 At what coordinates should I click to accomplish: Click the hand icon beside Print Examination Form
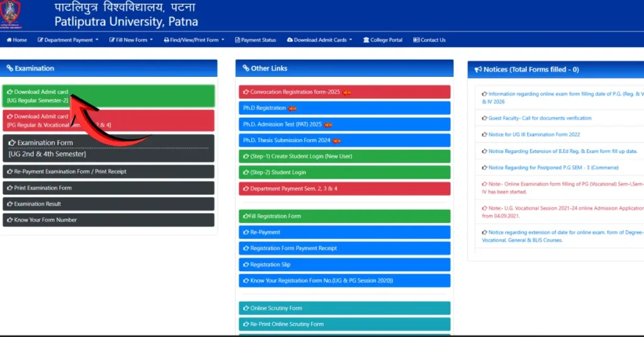click(10, 187)
